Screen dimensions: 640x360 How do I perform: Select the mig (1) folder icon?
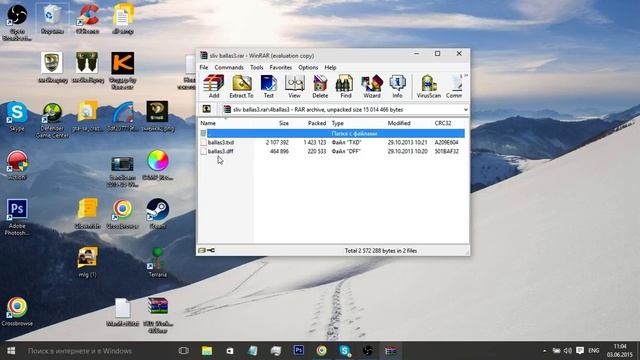pyautogui.click(x=87, y=262)
